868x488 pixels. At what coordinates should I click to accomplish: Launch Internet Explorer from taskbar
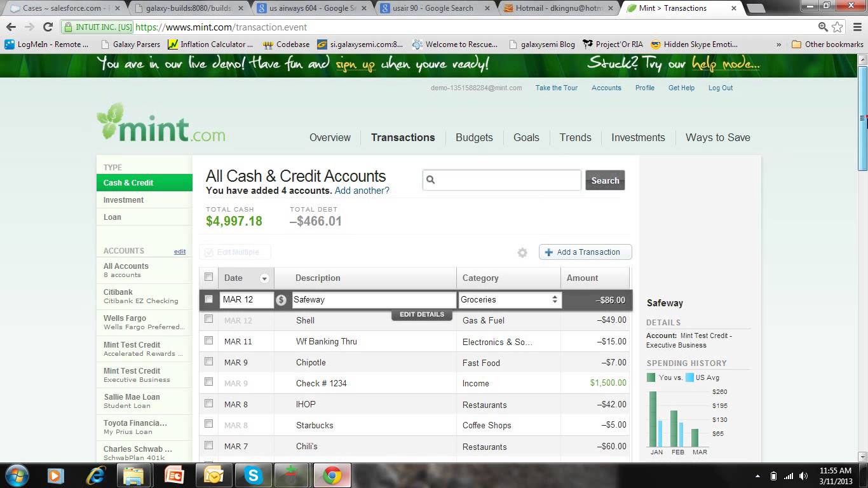tap(96, 475)
